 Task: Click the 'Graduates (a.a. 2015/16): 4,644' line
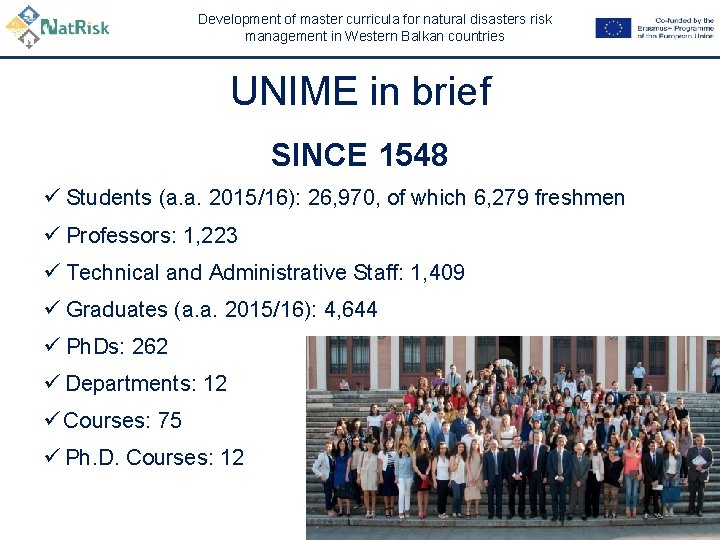(222, 309)
